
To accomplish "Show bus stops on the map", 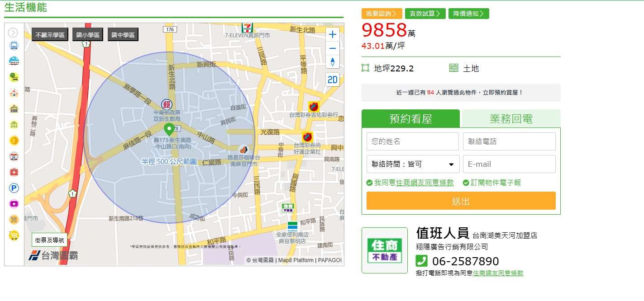I will click(x=14, y=45).
